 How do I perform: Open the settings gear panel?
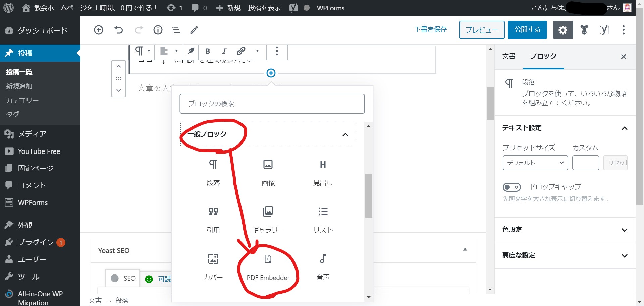coord(562,30)
